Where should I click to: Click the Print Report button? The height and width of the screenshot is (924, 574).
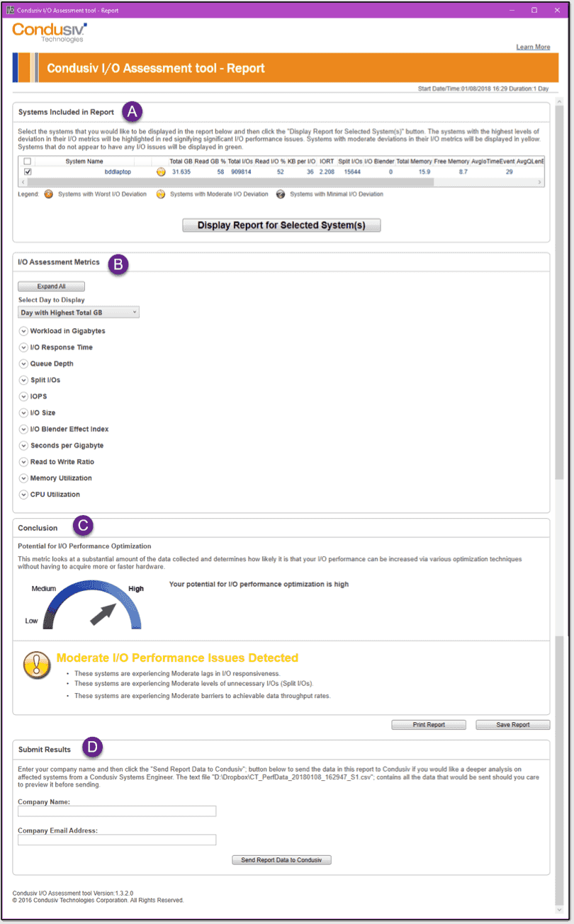[x=429, y=725]
